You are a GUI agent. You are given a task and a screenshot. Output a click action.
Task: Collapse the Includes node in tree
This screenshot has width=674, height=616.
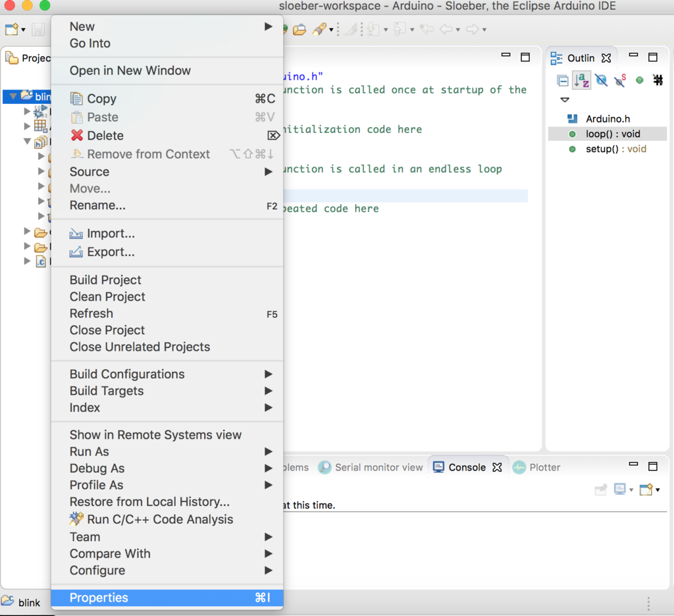[x=27, y=141]
